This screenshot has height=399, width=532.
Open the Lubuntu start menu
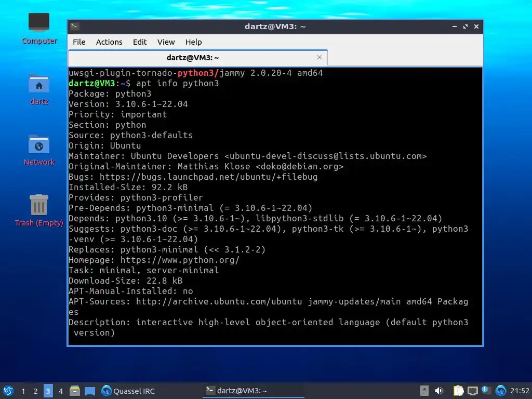pos(8,391)
